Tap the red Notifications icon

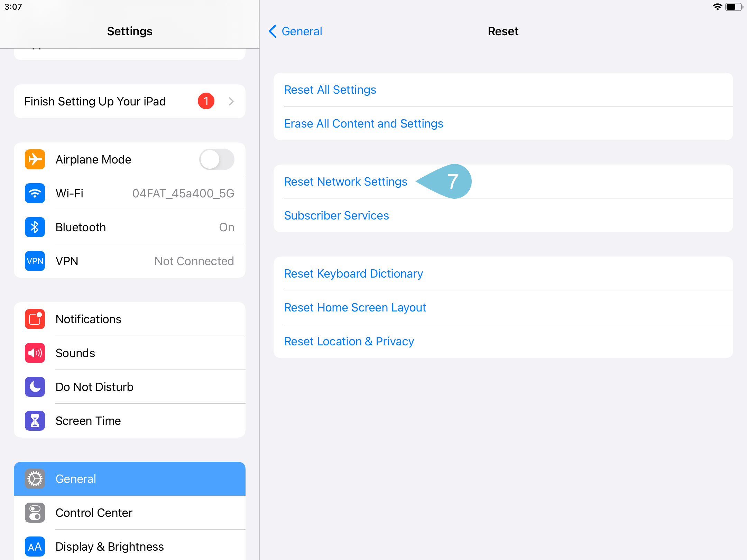point(35,319)
